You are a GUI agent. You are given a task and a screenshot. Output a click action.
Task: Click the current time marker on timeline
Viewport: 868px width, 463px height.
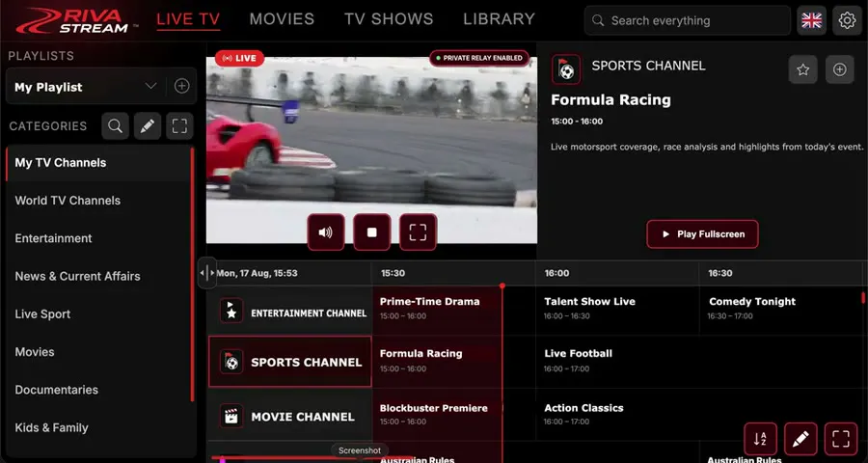click(502, 286)
